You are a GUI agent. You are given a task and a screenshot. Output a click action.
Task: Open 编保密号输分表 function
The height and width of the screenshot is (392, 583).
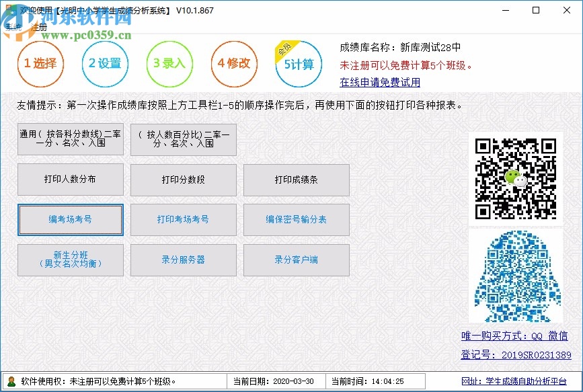[x=296, y=220]
